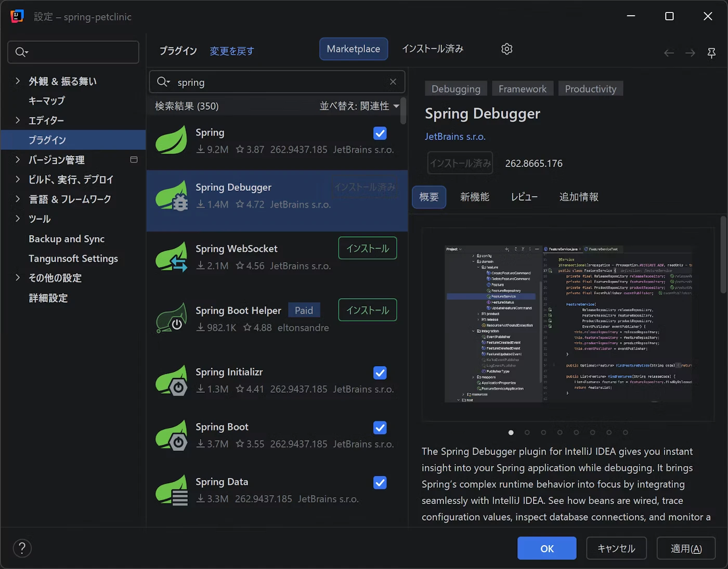Open the JetBrains s.r.o. vendor link
The width and height of the screenshot is (728, 569).
pyautogui.click(x=455, y=136)
